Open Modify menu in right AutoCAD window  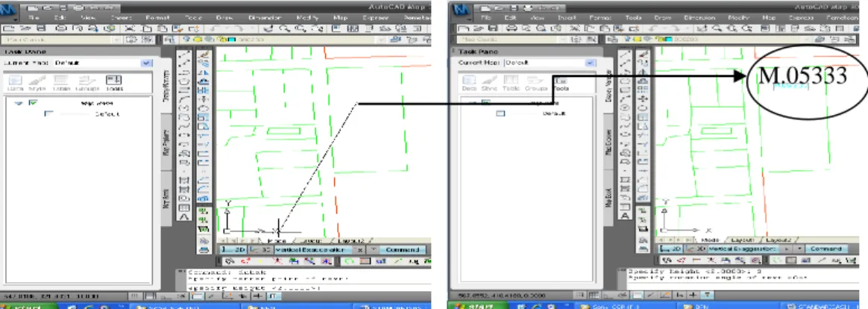(739, 18)
